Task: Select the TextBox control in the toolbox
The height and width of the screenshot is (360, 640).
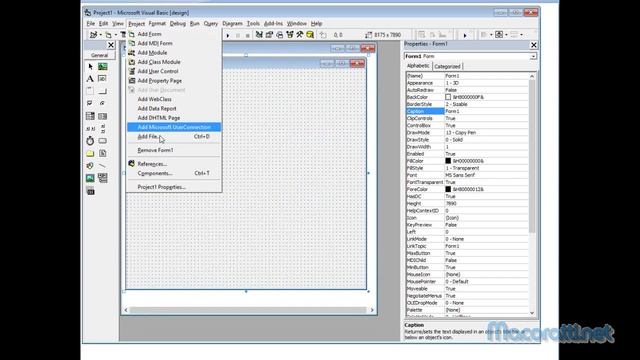Action: [x=102, y=78]
